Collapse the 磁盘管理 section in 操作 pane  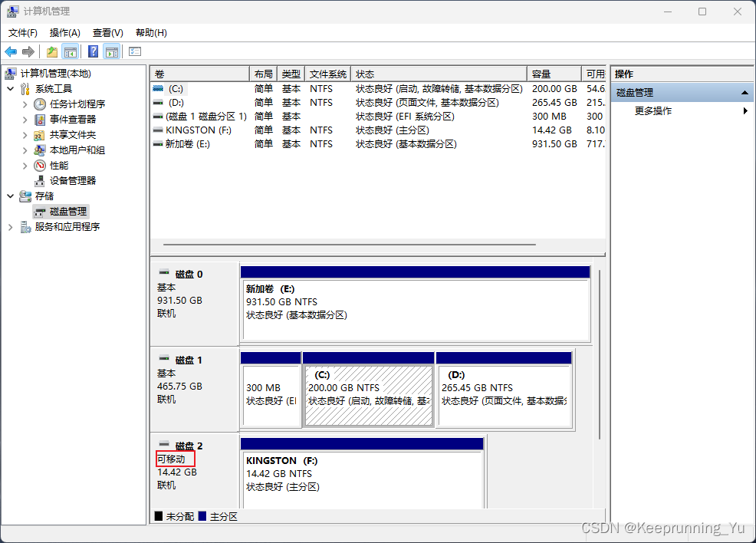[x=745, y=92]
